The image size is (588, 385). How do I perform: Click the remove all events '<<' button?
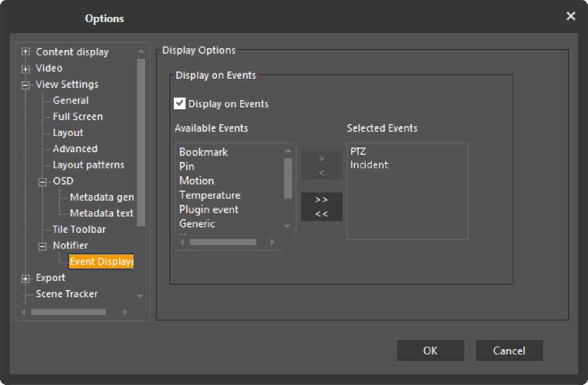[322, 214]
